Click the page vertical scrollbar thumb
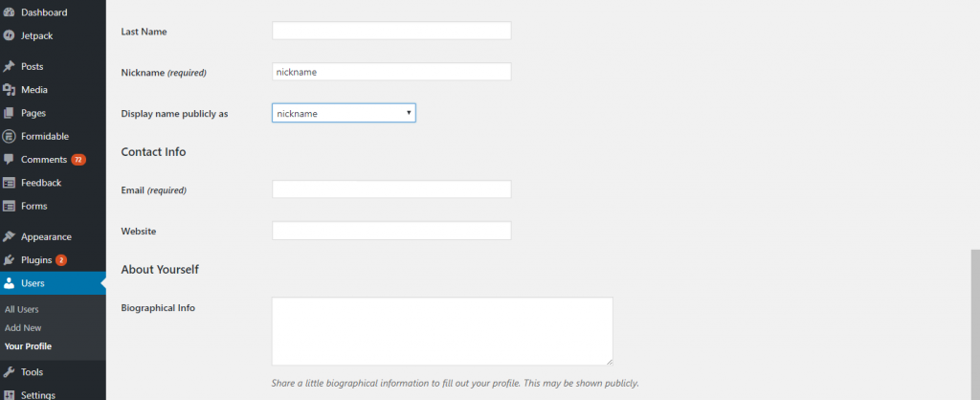 click(975, 325)
